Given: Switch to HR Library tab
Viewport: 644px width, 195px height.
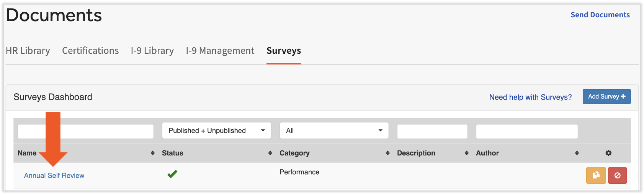Looking at the screenshot, I should [x=28, y=51].
